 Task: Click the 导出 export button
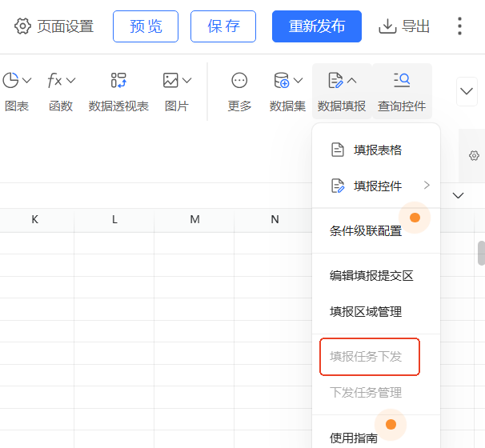(x=404, y=26)
